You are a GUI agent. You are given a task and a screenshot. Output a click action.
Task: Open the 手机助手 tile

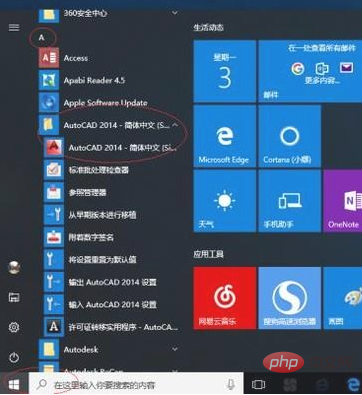click(289, 201)
